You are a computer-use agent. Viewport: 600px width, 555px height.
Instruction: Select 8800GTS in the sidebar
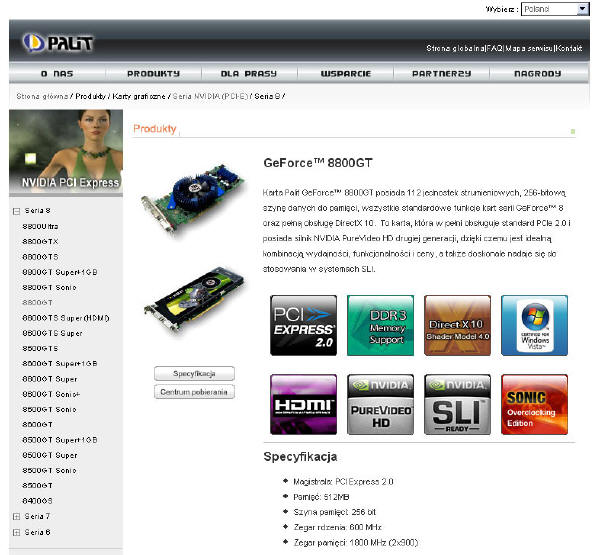[x=40, y=257]
